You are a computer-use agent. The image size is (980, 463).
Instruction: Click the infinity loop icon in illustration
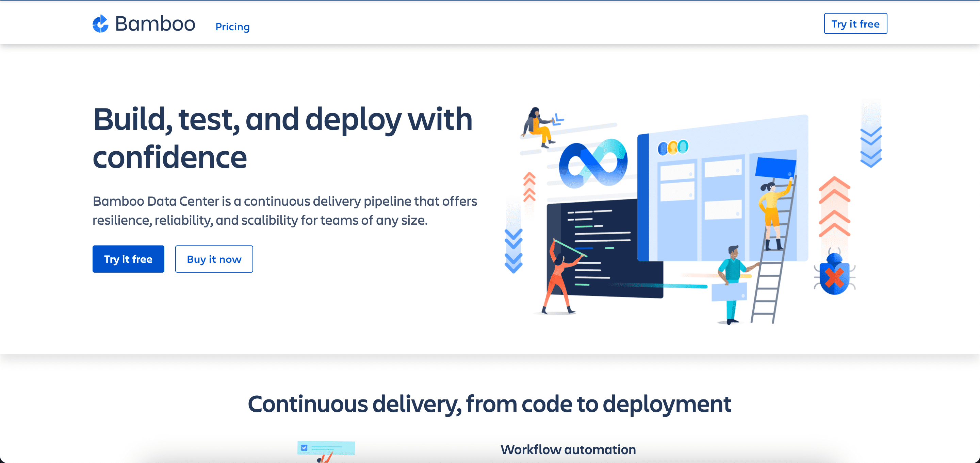pyautogui.click(x=593, y=164)
